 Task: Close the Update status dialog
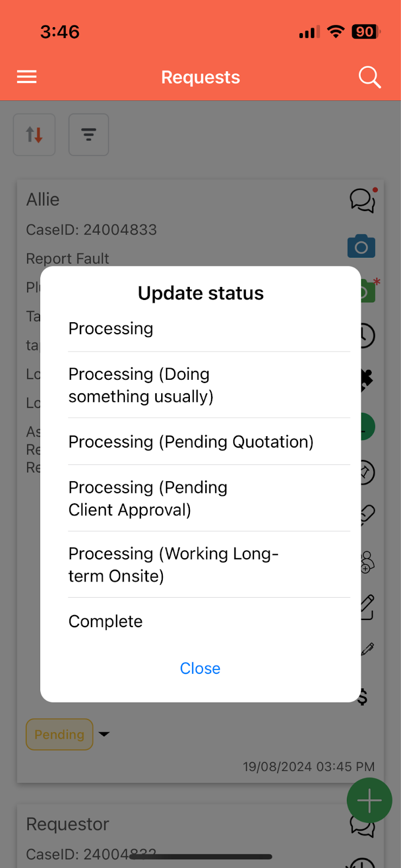click(200, 668)
